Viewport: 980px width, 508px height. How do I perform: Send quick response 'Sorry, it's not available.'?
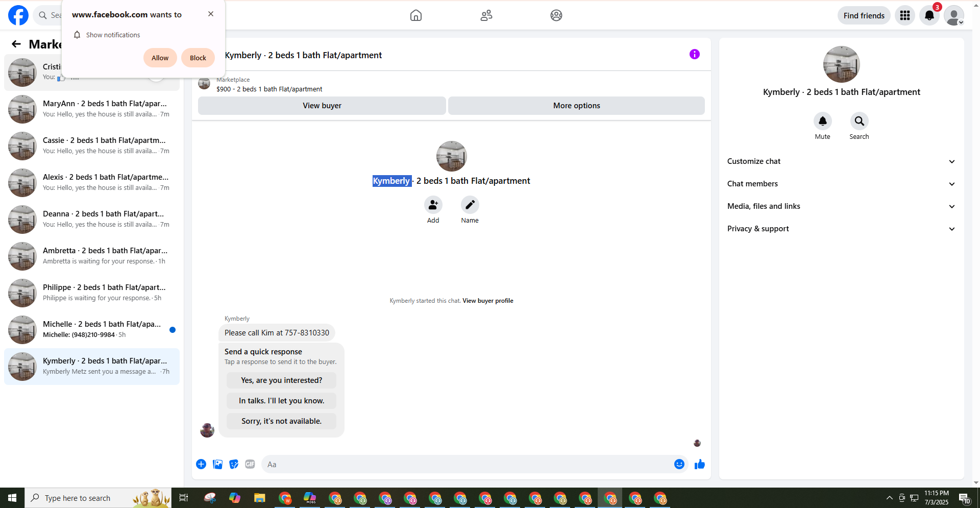coord(282,421)
